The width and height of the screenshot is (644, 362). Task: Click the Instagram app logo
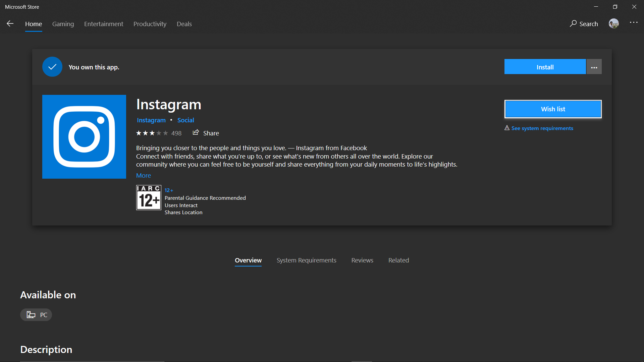pos(84,137)
